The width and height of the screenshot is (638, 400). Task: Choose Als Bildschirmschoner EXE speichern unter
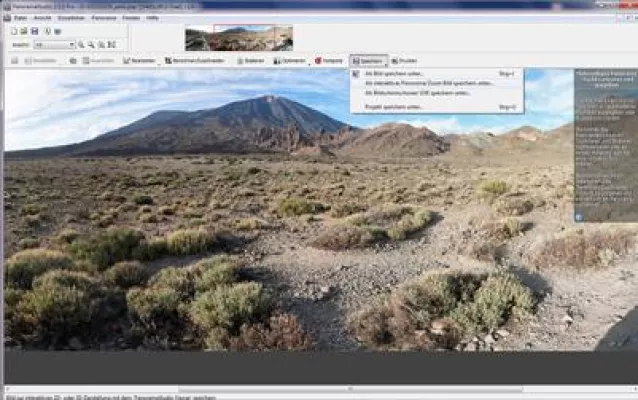click(437, 93)
